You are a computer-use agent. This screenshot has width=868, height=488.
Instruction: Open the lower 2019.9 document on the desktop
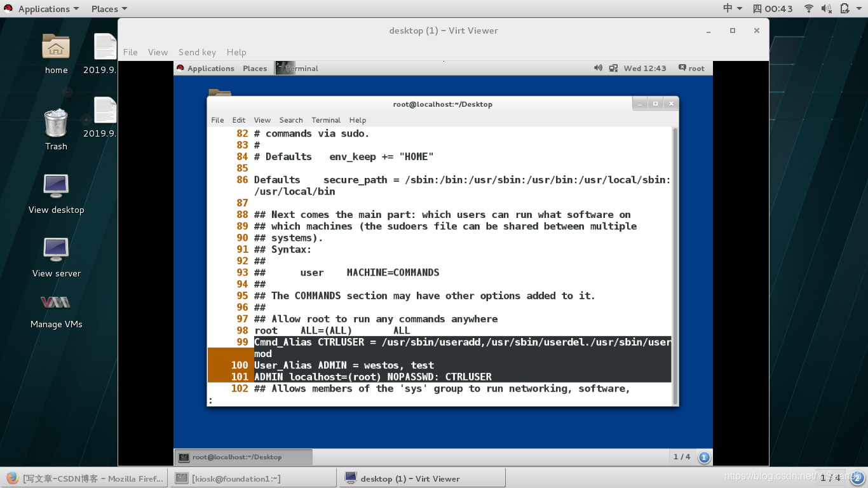click(105, 110)
